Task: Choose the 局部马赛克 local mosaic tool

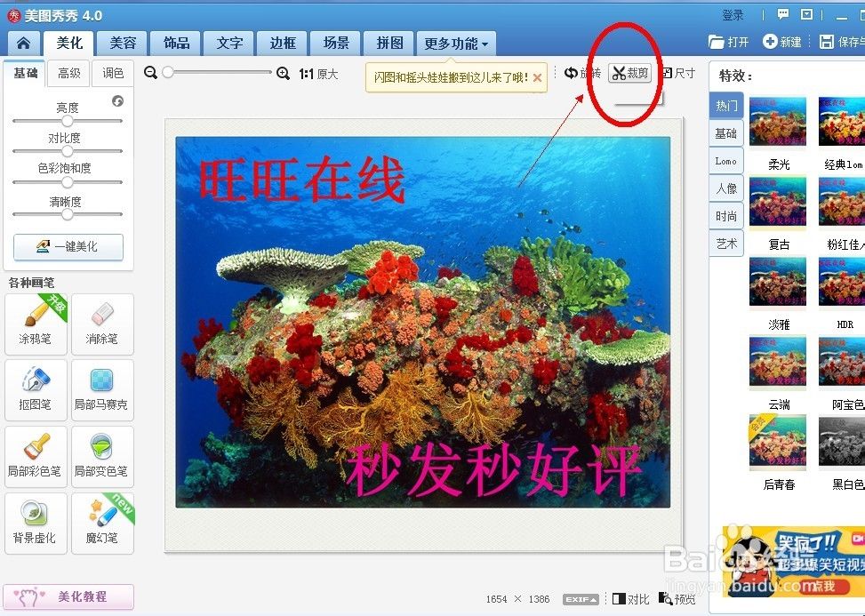Action: [x=101, y=390]
